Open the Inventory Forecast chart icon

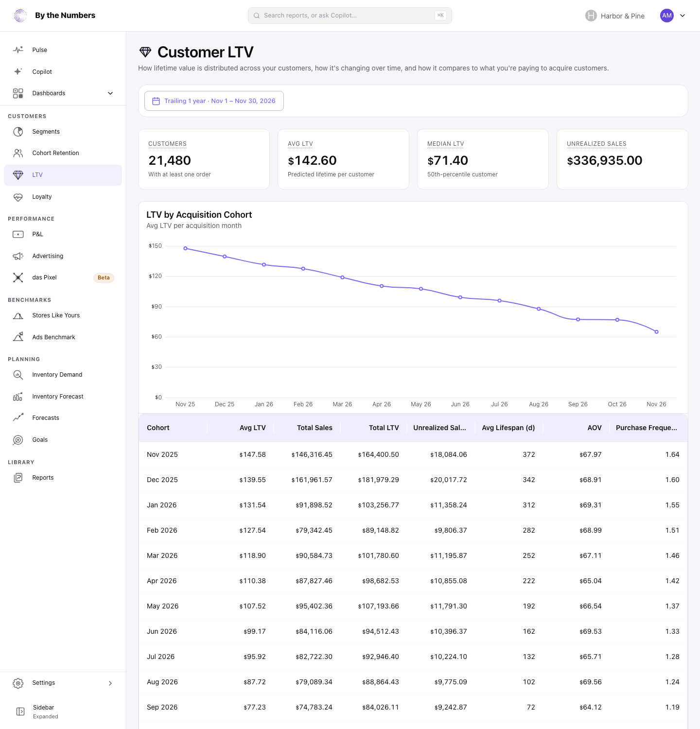(x=18, y=397)
